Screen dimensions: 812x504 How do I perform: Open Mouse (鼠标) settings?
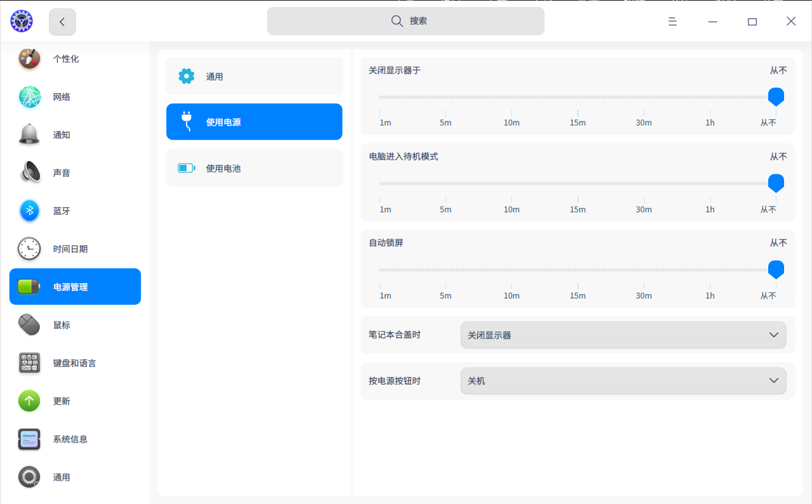point(75,325)
